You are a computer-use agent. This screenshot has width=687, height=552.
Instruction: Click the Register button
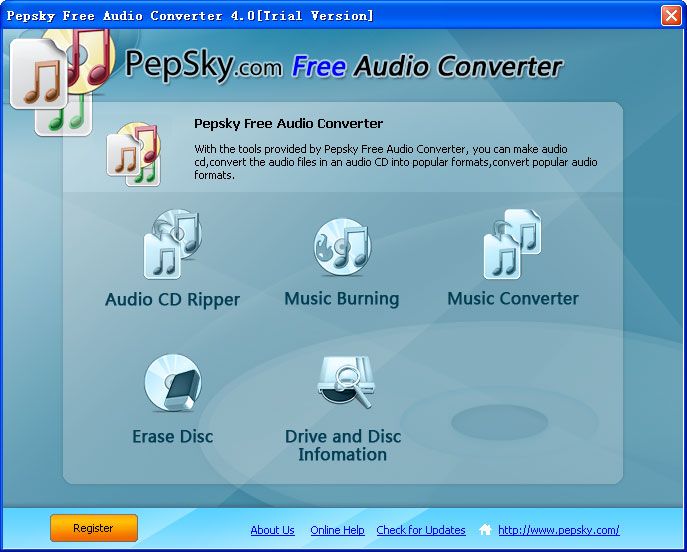[94, 528]
